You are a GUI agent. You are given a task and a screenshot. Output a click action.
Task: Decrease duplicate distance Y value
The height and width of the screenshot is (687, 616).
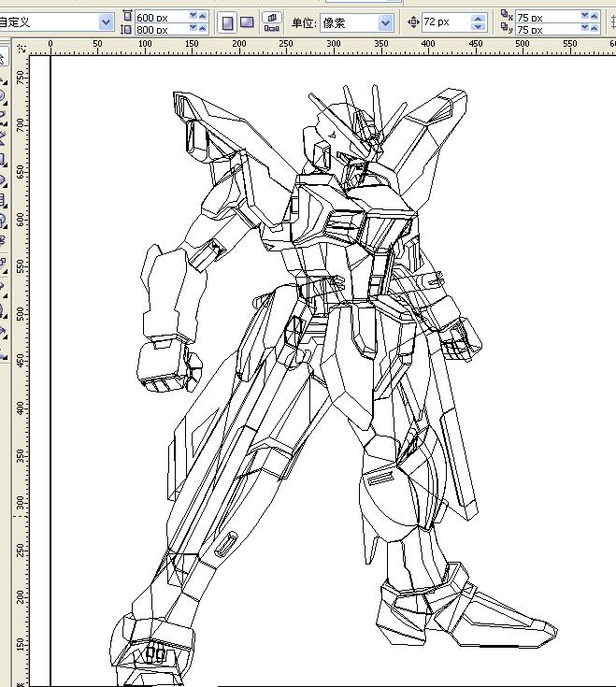pyautogui.click(x=584, y=27)
